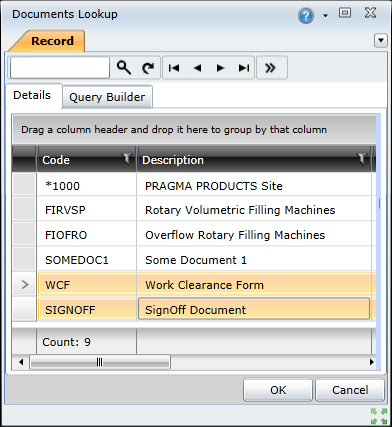Select the SOMEDOC1 code cell
The height and width of the screenshot is (427, 392).
(86, 260)
